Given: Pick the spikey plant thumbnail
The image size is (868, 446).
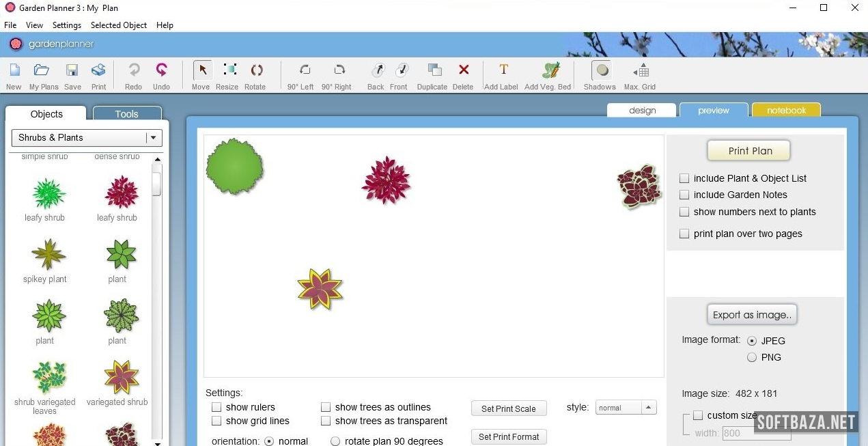Looking at the screenshot, I should click(48, 255).
